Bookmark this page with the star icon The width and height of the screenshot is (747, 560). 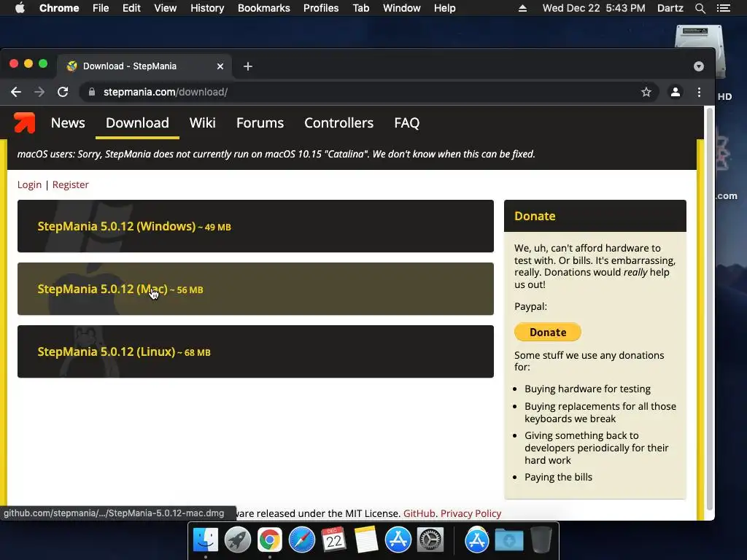pyautogui.click(x=646, y=92)
